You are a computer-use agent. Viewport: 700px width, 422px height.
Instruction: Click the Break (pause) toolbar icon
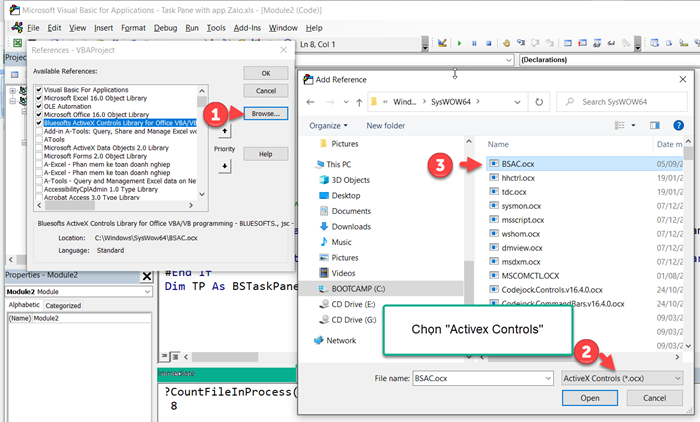(x=474, y=43)
